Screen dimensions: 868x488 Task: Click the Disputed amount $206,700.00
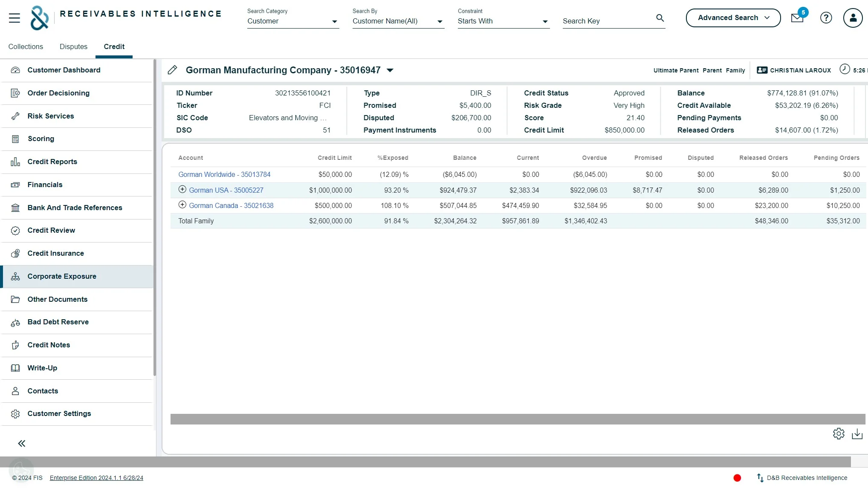(x=471, y=118)
